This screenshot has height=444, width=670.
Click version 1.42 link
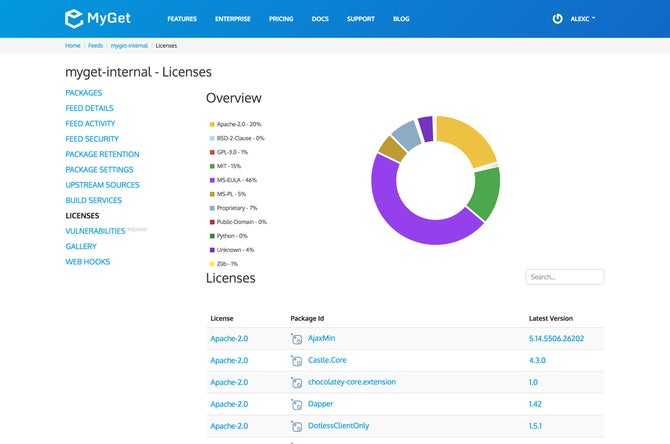(x=535, y=404)
